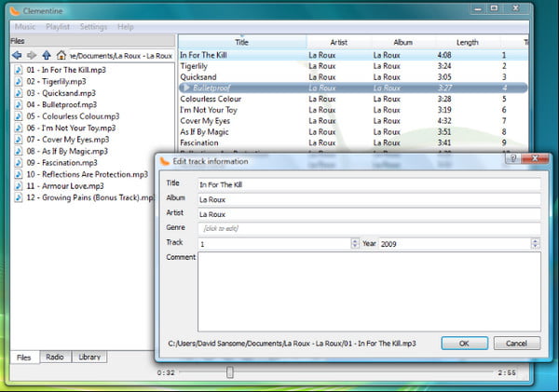Click the music icon beside 10 - Reflections Are Protection.mp3
Image resolution: width=559 pixels, height=392 pixels.
coord(19,174)
